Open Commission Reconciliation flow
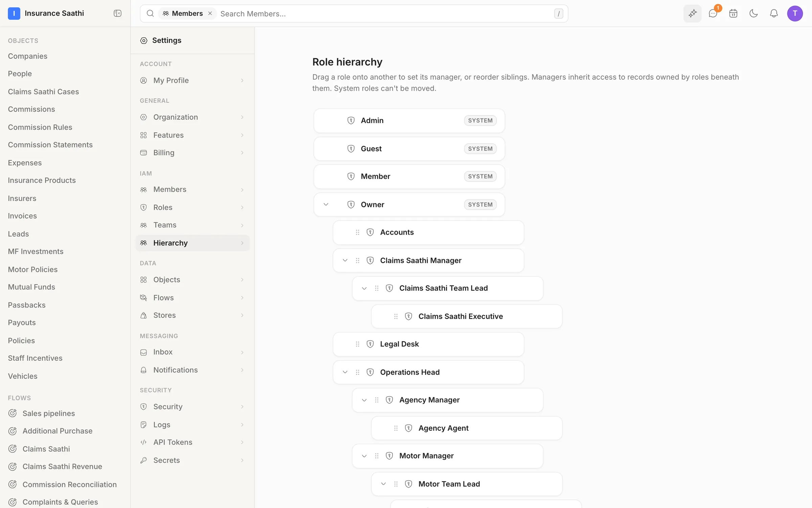Screen dimensions: 812x508 [x=69, y=484]
